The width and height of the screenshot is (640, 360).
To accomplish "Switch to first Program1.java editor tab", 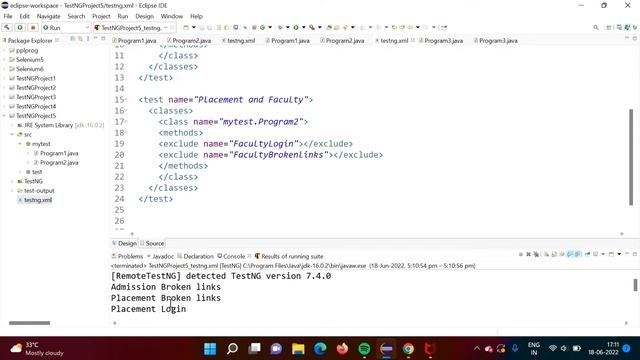I will point(134,40).
